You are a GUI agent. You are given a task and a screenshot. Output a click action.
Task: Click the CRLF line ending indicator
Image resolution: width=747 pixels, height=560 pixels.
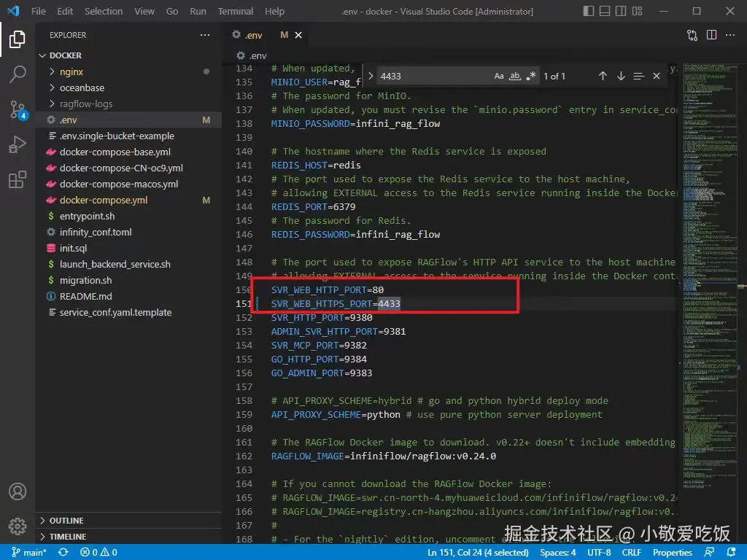[631, 553]
